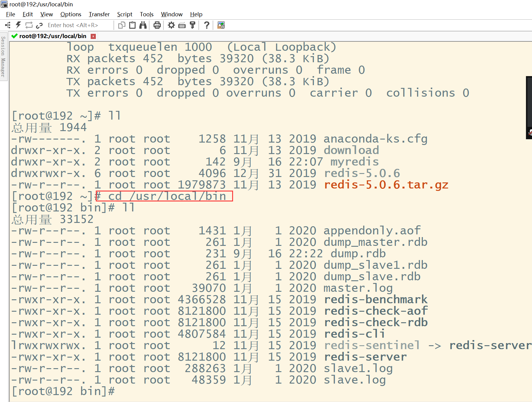Screen dimensions: 532x402
Task: Click the slave.log filename
Action: pos(355,380)
